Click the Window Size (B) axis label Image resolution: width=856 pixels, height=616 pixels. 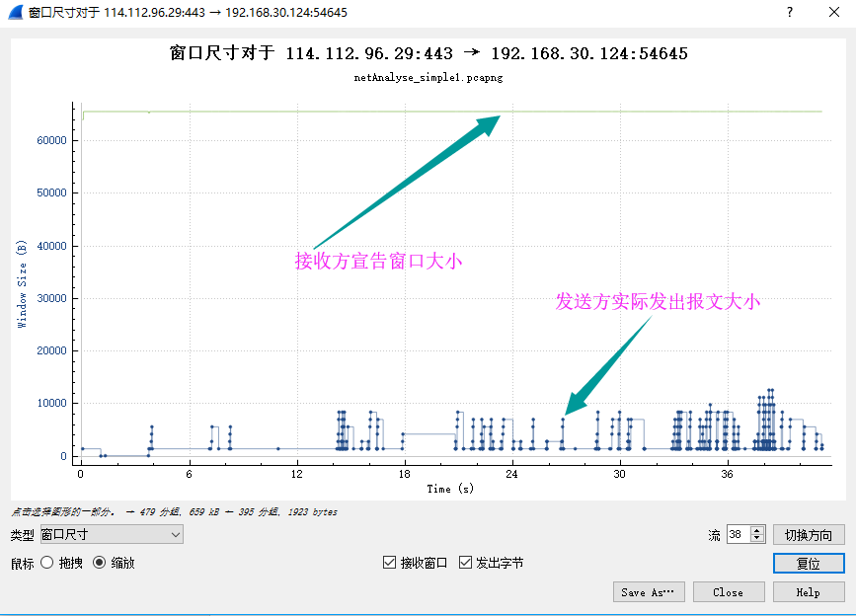pyautogui.click(x=22, y=283)
